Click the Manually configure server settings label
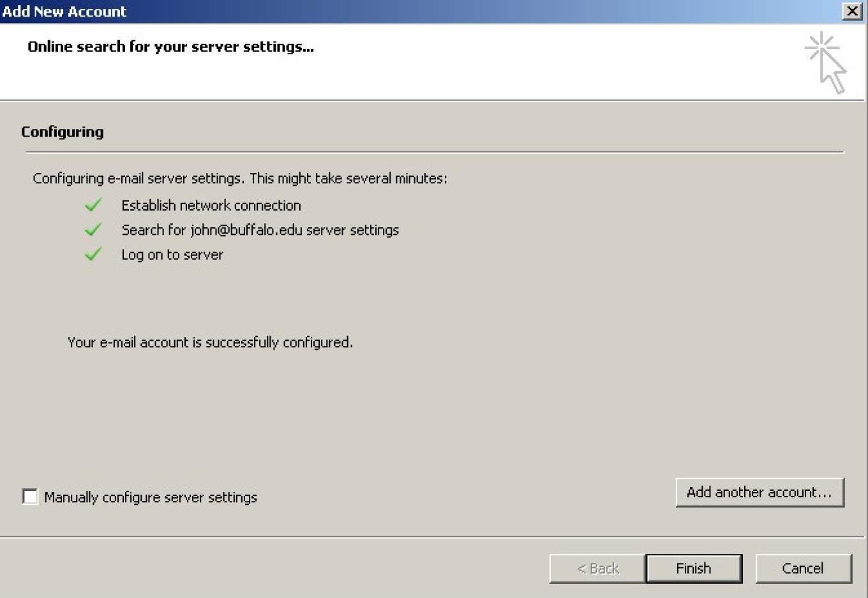 (151, 497)
